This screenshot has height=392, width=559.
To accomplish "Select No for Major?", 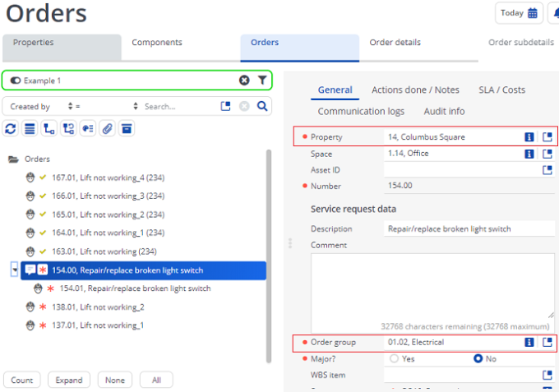I will (x=478, y=358).
